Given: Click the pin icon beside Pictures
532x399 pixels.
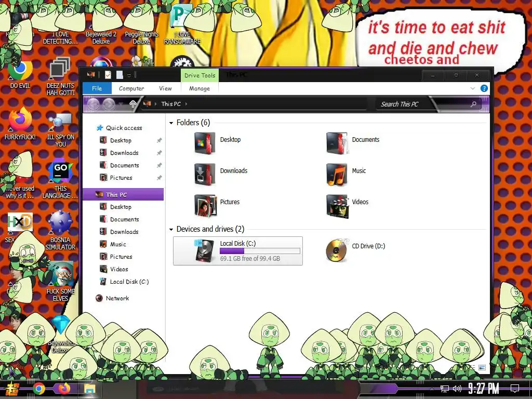Looking at the screenshot, I should coord(159,178).
